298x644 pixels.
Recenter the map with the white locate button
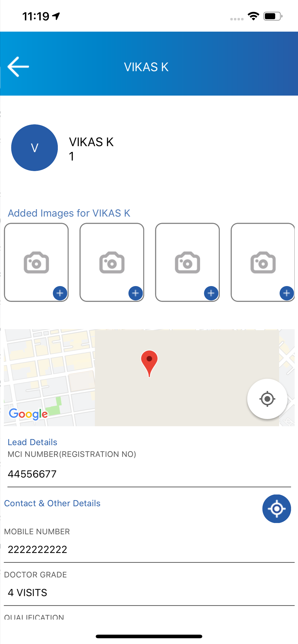click(x=267, y=399)
